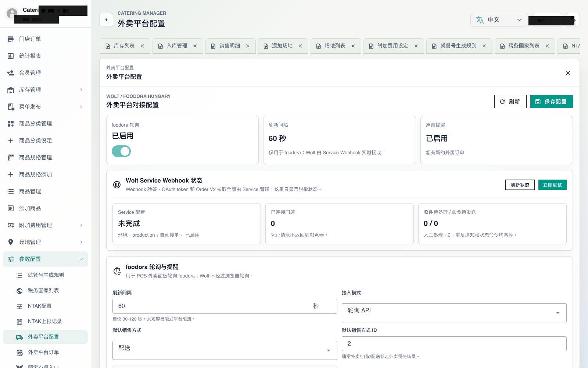Click the 库存管理 warehouse icon
588x368 pixels.
coord(11,90)
